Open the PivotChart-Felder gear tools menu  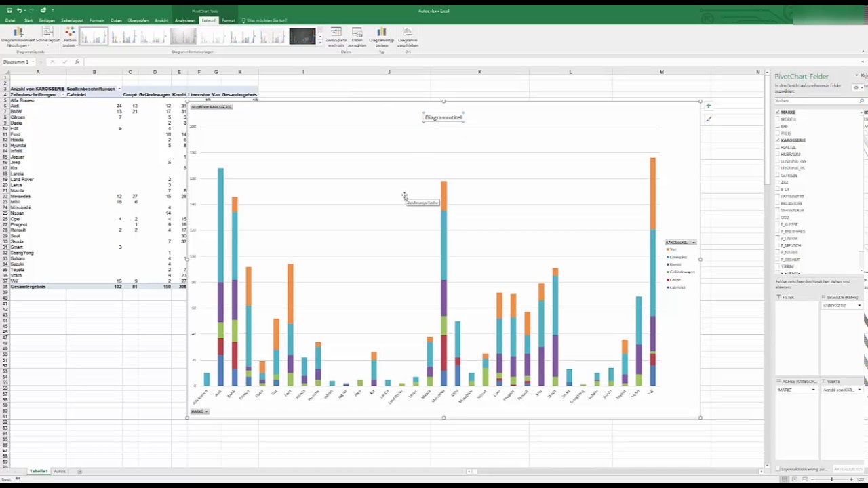point(856,87)
